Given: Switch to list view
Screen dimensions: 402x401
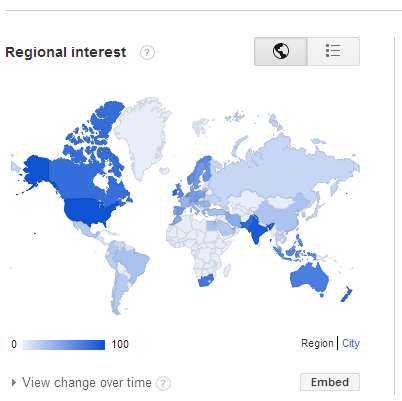Looking at the screenshot, I should pyautogui.click(x=333, y=51).
